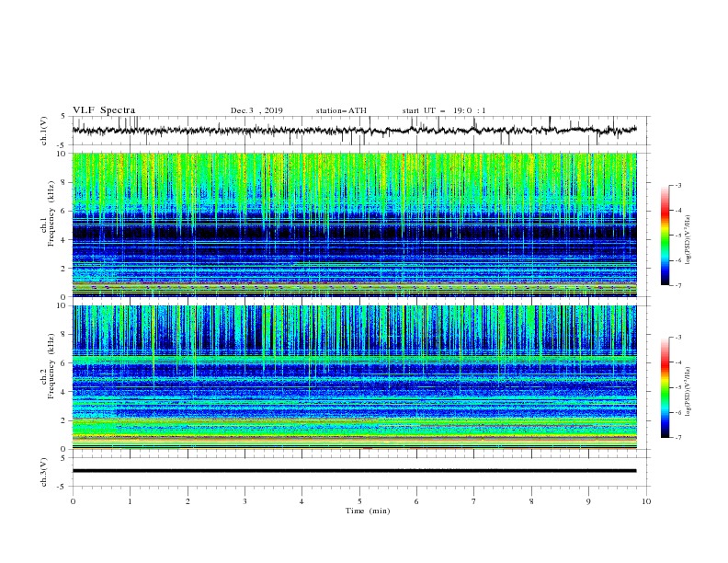This screenshot has height=563, width=728.
Task: Click the "4" kHz tick on ch.2 axis
Action: coord(63,392)
